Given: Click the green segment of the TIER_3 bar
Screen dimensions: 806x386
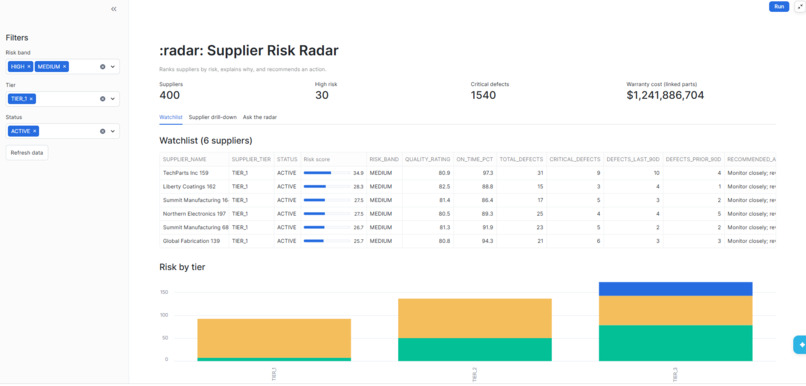Looking at the screenshot, I should (675, 343).
